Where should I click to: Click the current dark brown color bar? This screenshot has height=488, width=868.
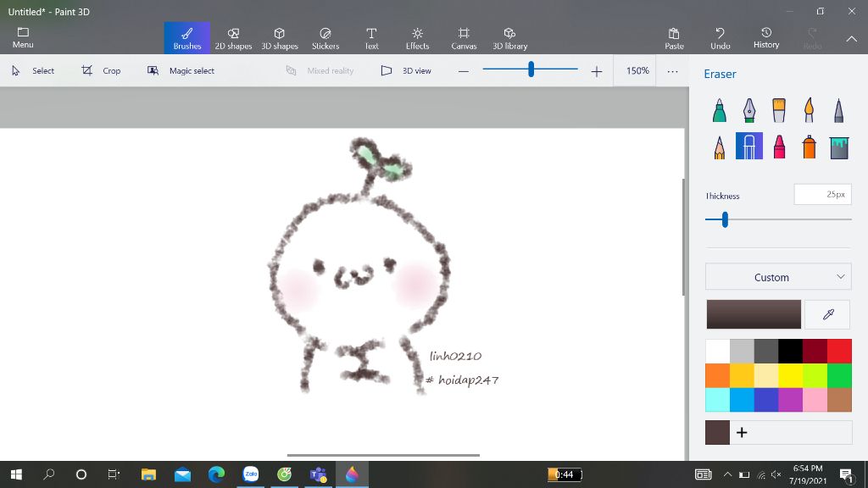click(754, 314)
